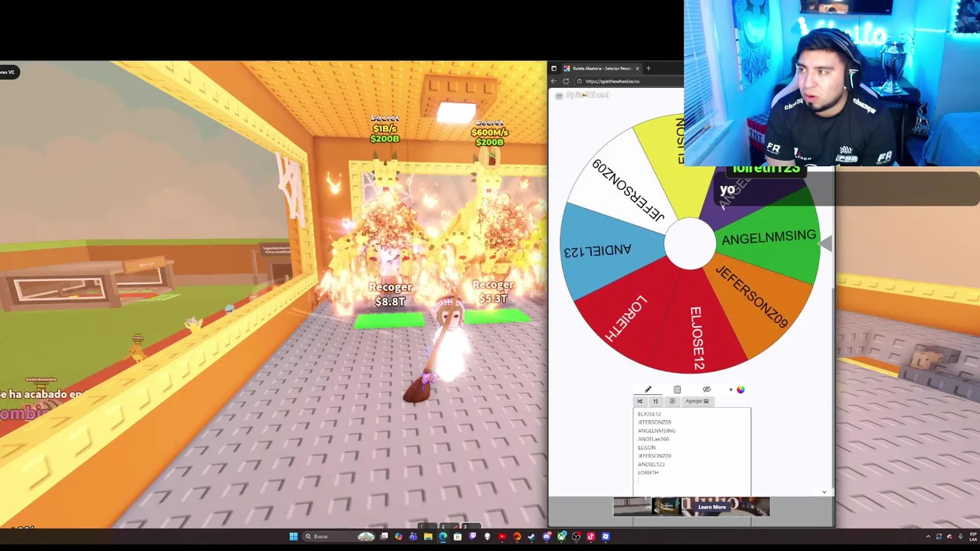Open the browser tab actions menu icon
This screenshot has height=551, width=980.
(554, 69)
